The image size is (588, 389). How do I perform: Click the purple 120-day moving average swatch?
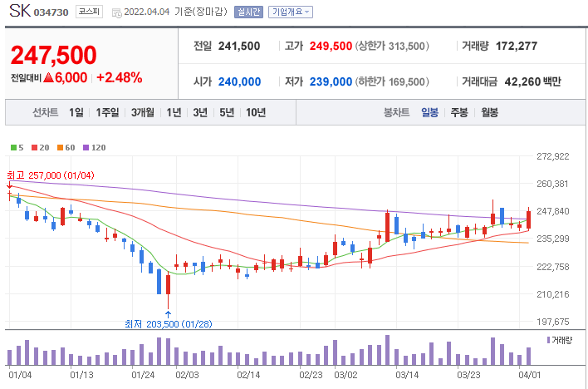click(x=86, y=148)
